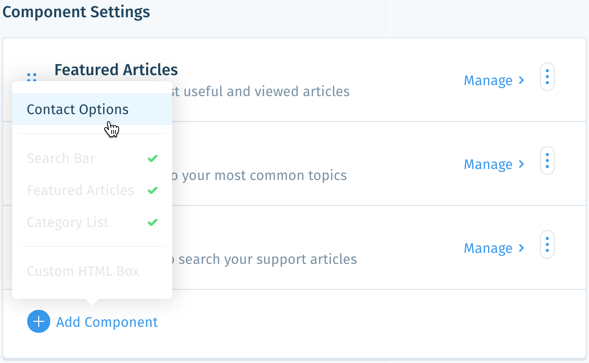Click the chevron after Manage on the search articles row
The height and width of the screenshot is (363, 589).
521,248
